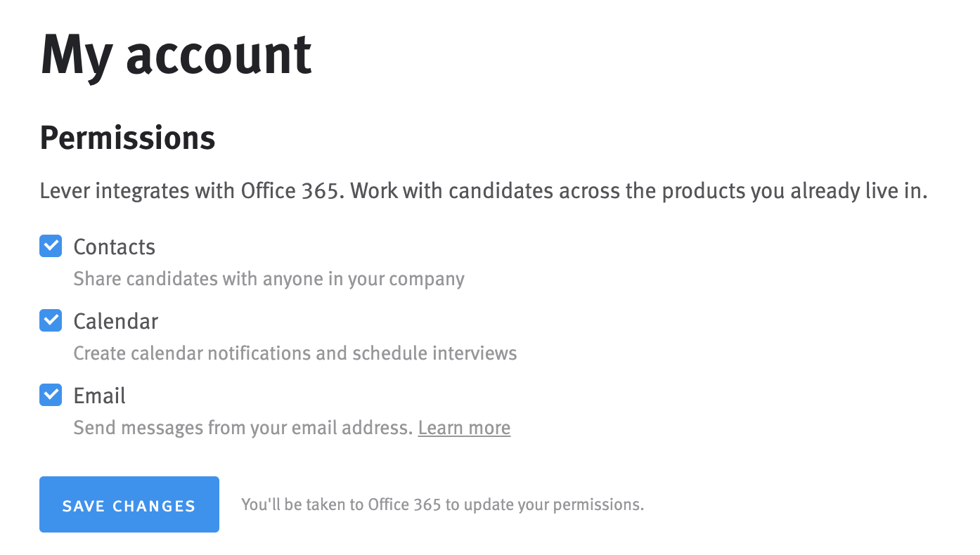Click the Email label text
This screenshot has width=980, height=555.
(99, 396)
